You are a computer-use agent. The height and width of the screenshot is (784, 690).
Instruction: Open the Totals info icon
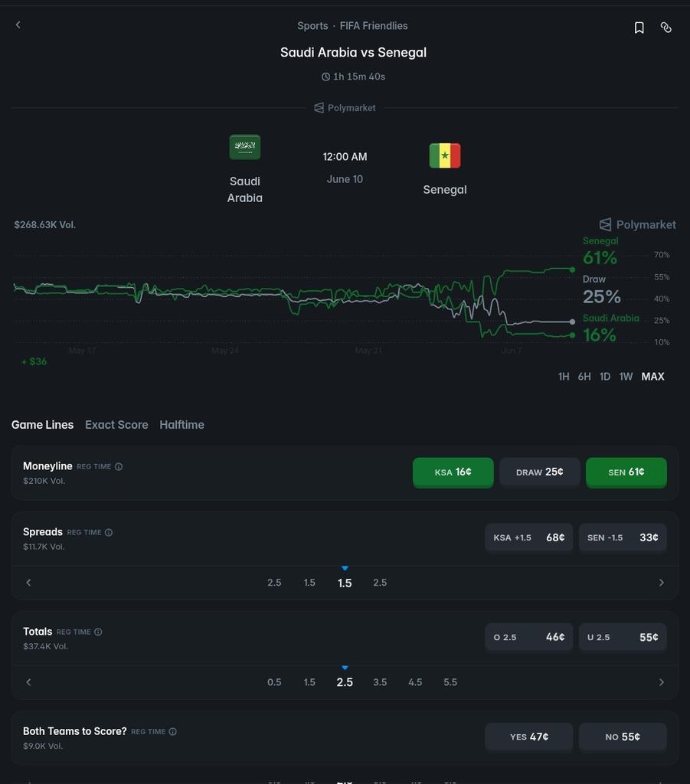[x=98, y=632]
